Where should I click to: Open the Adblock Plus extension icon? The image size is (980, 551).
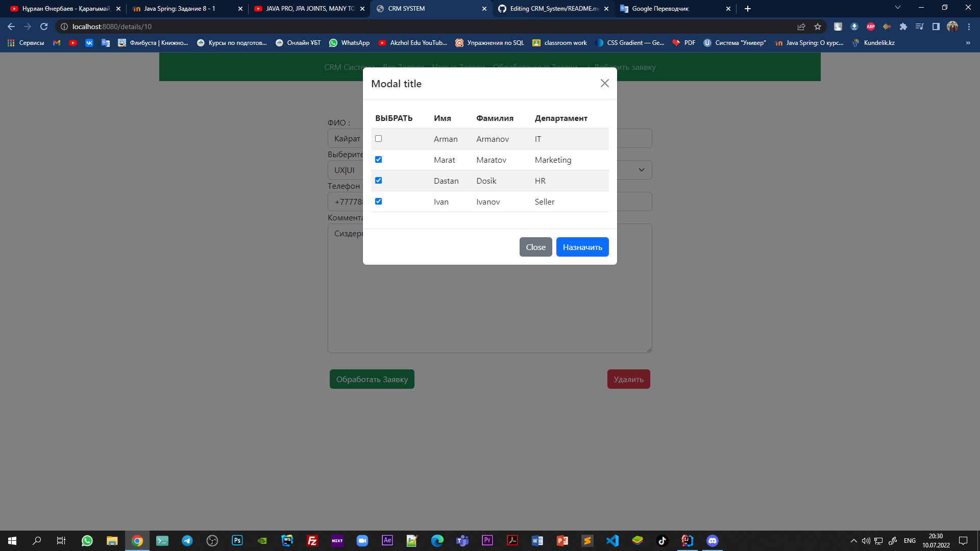point(871,27)
